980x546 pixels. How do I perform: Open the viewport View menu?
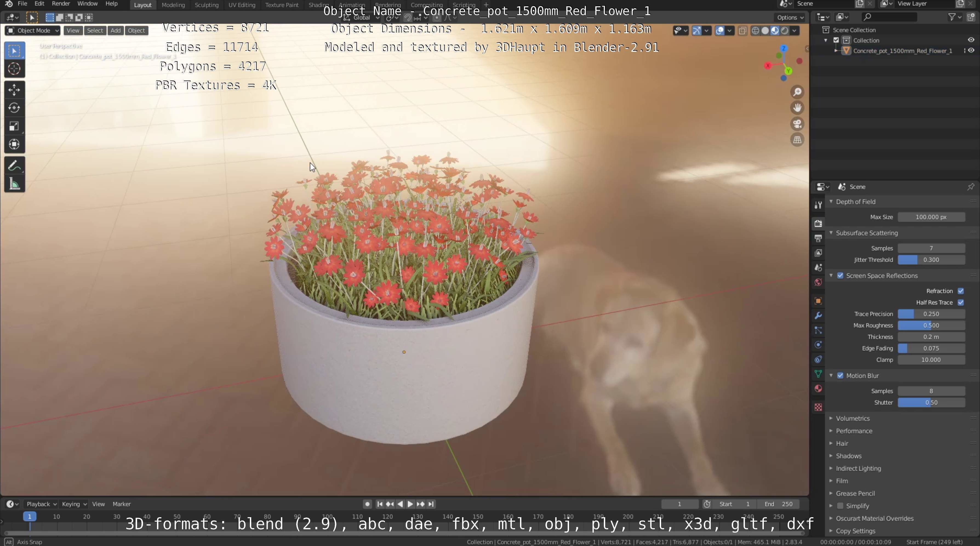pyautogui.click(x=73, y=31)
